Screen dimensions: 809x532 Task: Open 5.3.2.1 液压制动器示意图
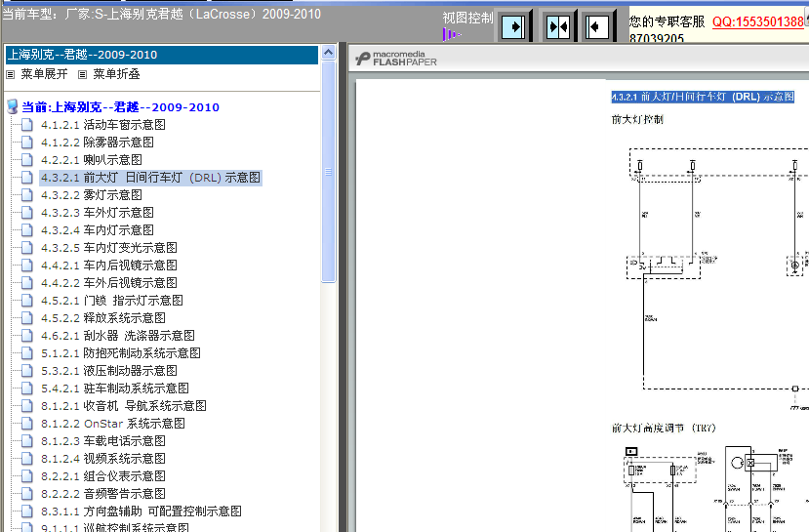point(109,371)
